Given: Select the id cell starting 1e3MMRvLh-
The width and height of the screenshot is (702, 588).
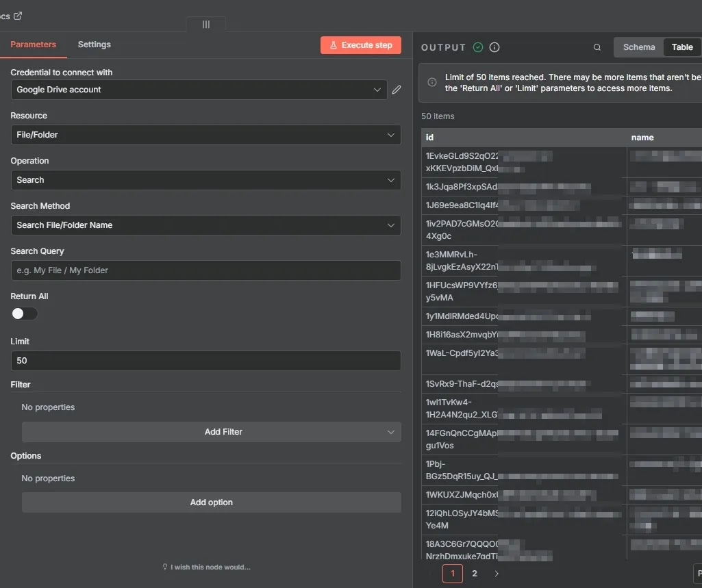Looking at the screenshot, I should pyautogui.click(x=524, y=261).
